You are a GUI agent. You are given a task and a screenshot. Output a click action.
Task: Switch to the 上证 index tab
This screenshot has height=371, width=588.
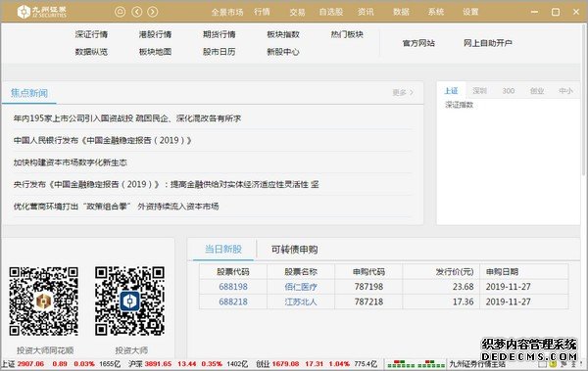pyautogui.click(x=451, y=91)
